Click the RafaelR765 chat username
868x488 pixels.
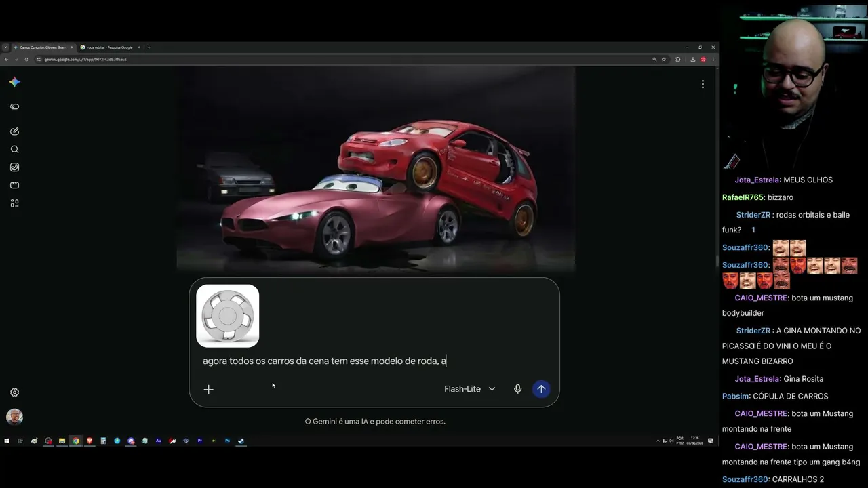click(743, 197)
